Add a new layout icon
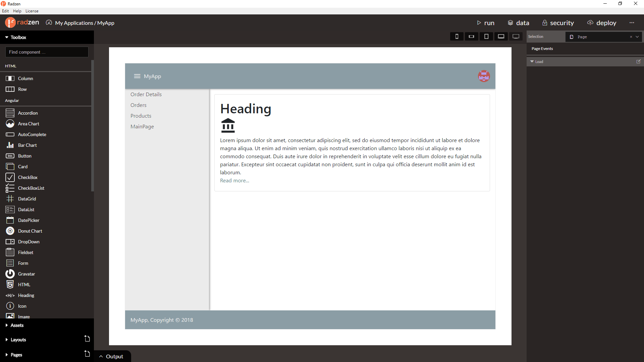This screenshot has width=644, height=362. [87, 339]
